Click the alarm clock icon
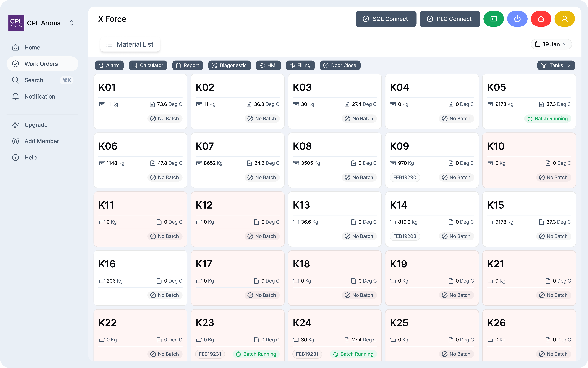This screenshot has height=368, width=588. pos(101,65)
